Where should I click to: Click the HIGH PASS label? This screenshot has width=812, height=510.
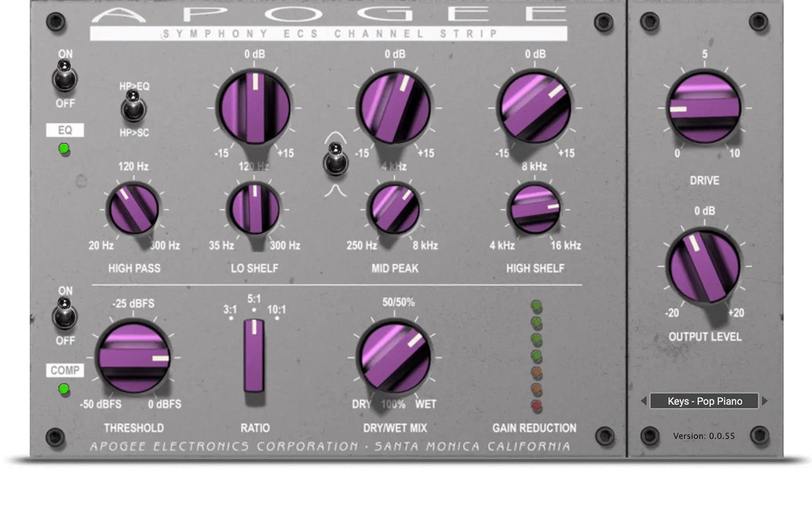click(x=134, y=268)
